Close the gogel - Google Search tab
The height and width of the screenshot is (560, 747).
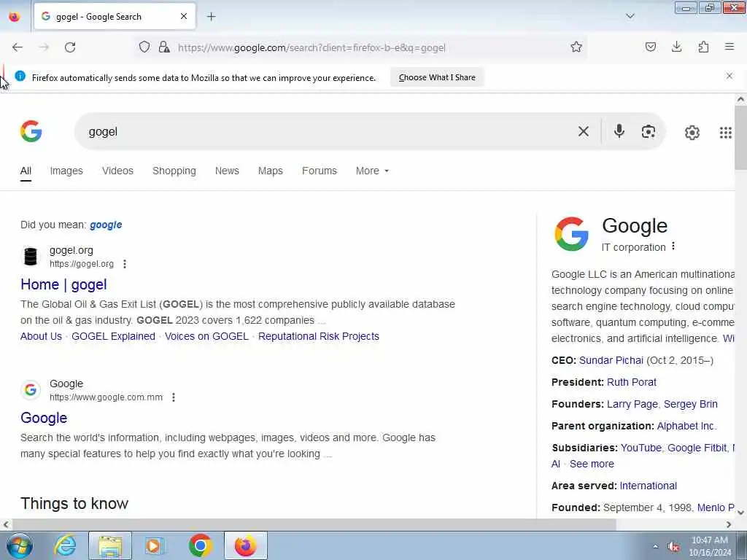pos(183,16)
